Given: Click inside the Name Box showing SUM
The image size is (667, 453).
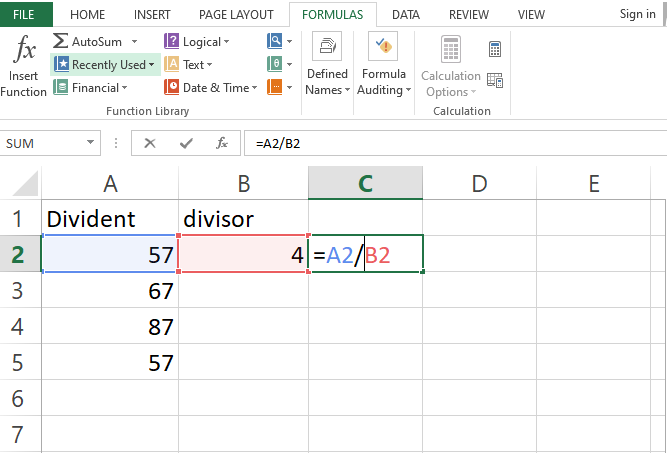Looking at the screenshot, I should coord(43,143).
